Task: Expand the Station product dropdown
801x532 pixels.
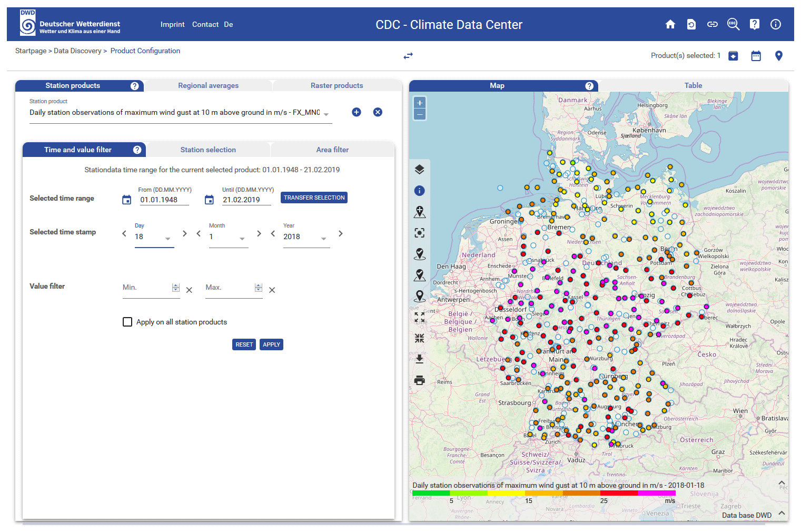Action: (x=326, y=114)
